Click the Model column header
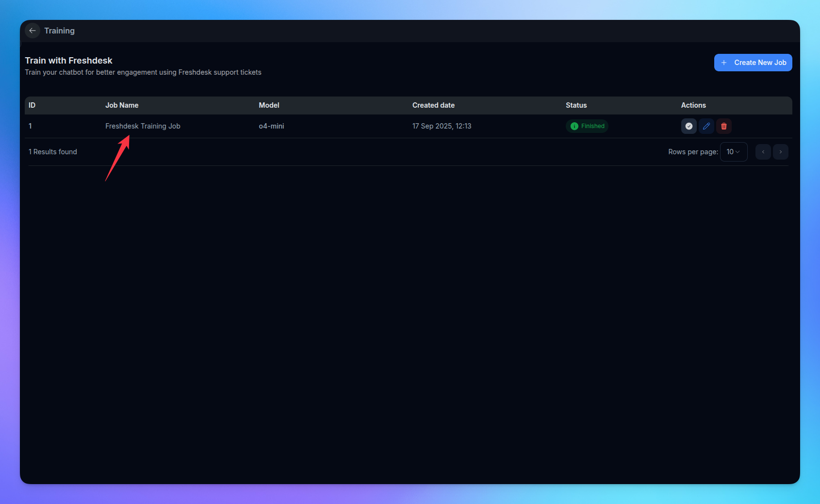 coord(269,105)
